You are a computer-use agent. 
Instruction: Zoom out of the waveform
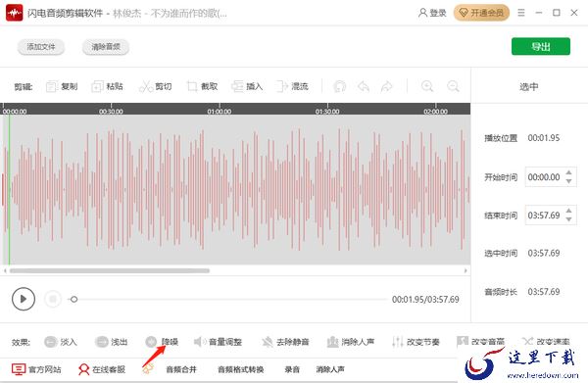click(453, 86)
